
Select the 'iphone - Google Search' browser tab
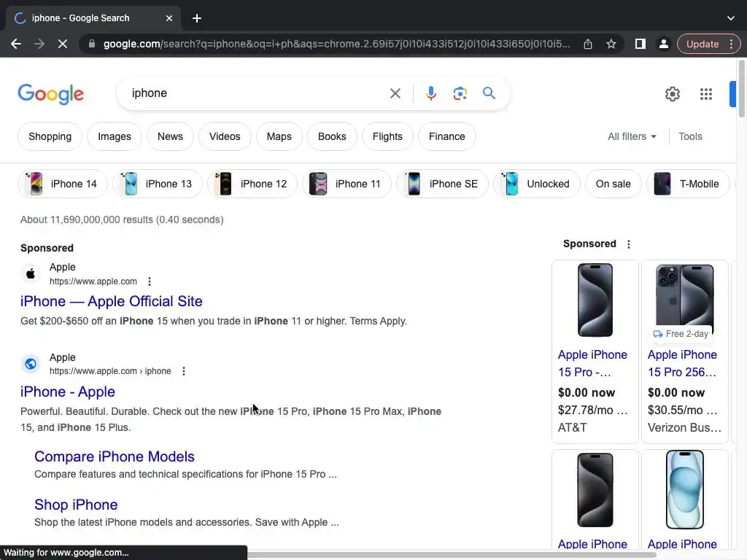pyautogui.click(x=93, y=18)
